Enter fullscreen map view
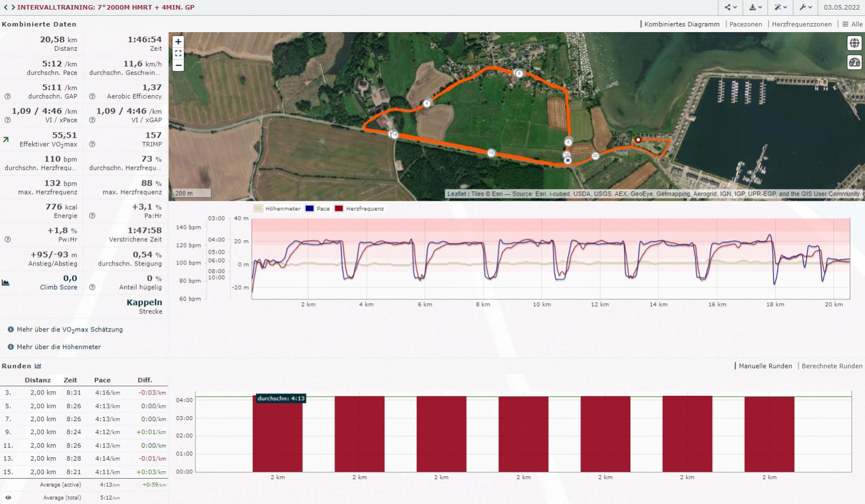Screen dimensions: 865x504 click(x=178, y=54)
